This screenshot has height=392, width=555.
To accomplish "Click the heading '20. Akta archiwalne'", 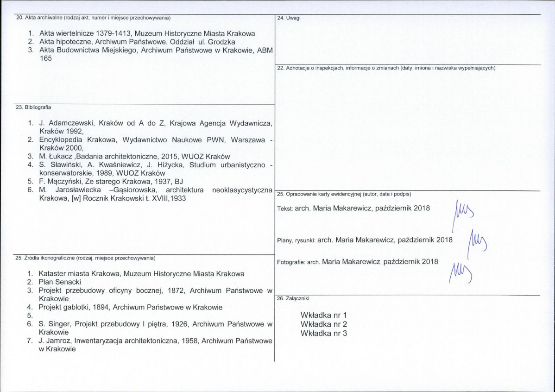I will click(x=94, y=17).
